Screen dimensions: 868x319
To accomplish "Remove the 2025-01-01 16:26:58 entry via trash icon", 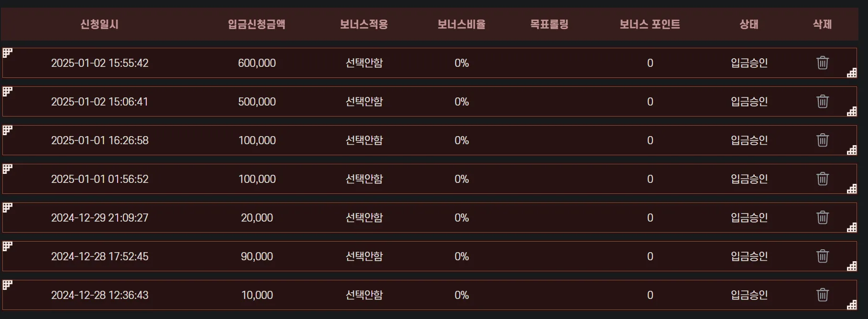I will [x=822, y=140].
